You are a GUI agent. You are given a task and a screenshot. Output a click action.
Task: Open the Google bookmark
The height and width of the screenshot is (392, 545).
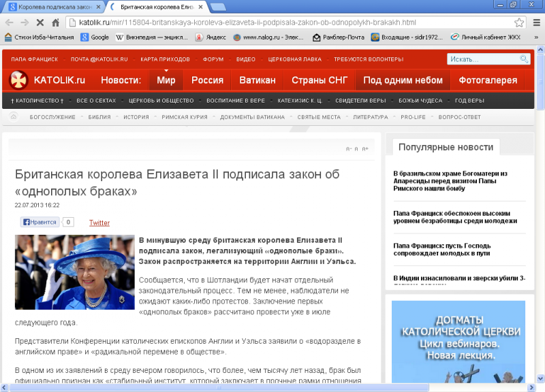(x=95, y=37)
